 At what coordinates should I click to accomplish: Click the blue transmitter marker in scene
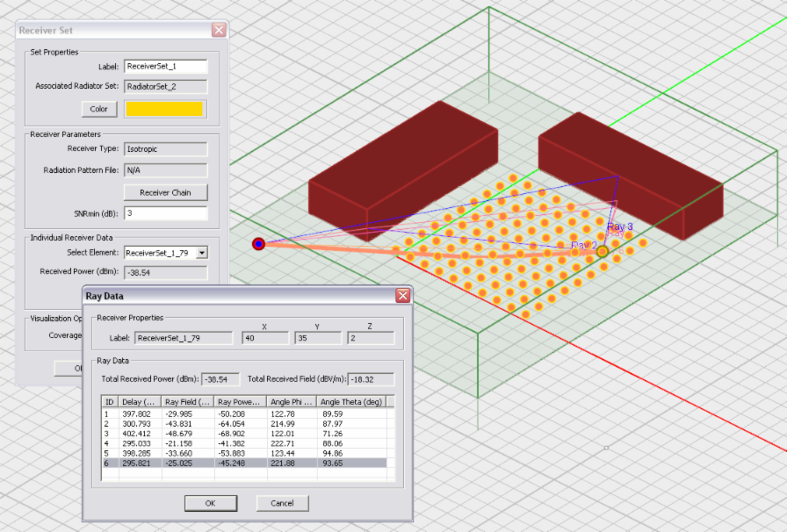click(x=258, y=243)
